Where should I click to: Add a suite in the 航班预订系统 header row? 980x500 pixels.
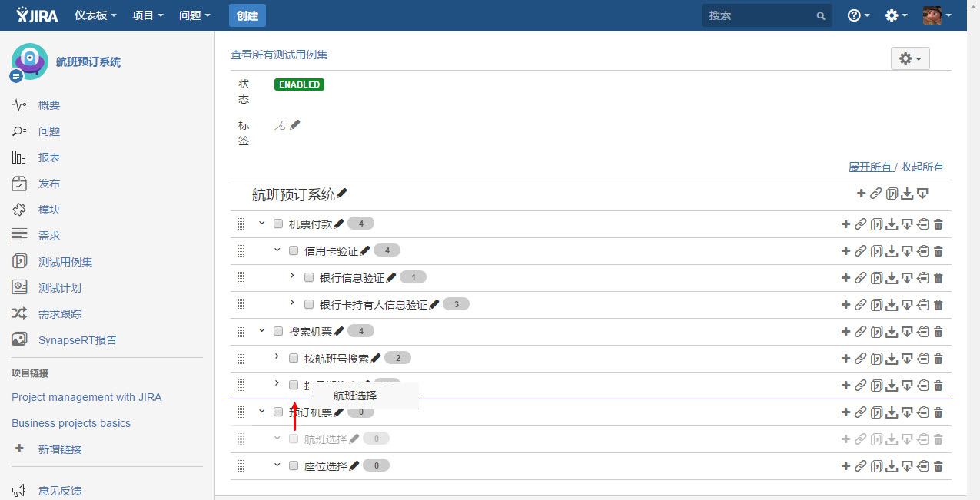(x=861, y=194)
